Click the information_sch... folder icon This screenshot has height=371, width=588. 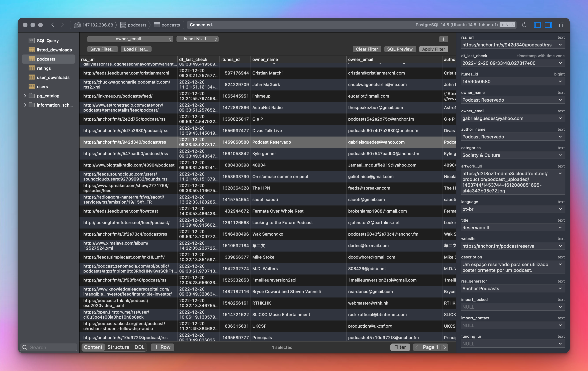32,105
